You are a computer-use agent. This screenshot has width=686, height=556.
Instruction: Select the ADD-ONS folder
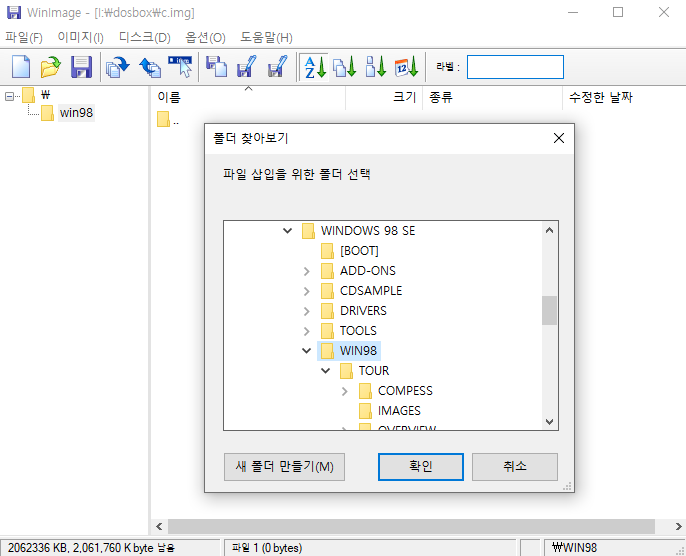click(x=368, y=271)
